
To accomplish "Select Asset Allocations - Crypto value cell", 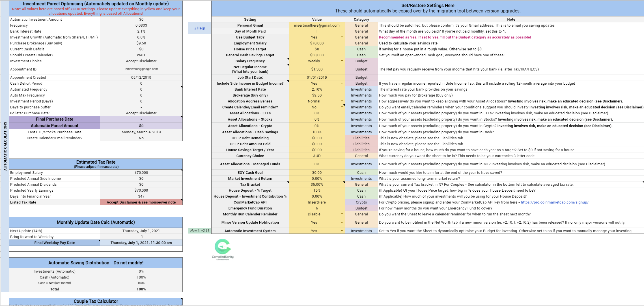I will 317,126.
